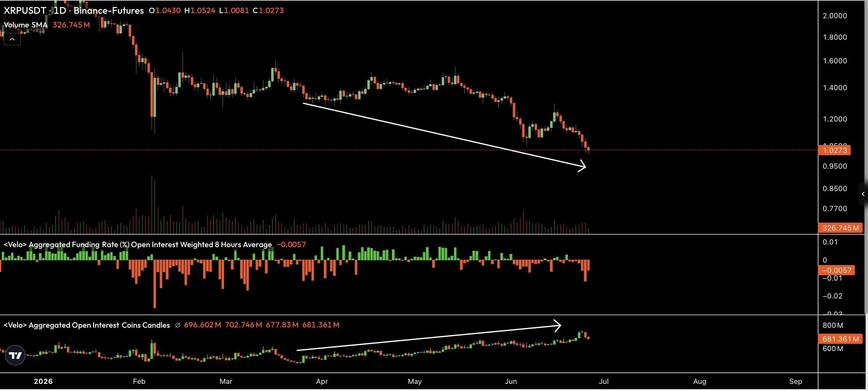Select the low value L1.0081

(234, 10)
